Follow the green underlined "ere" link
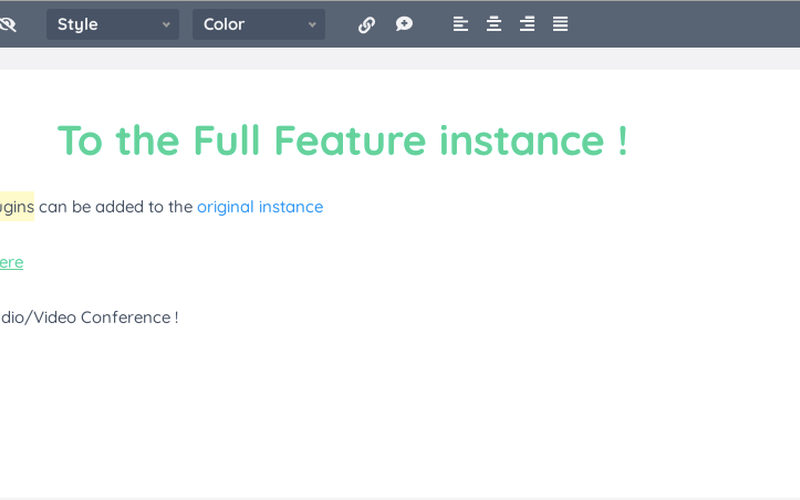The width and height of the screenshot is (800, 500). click(11, 263)
